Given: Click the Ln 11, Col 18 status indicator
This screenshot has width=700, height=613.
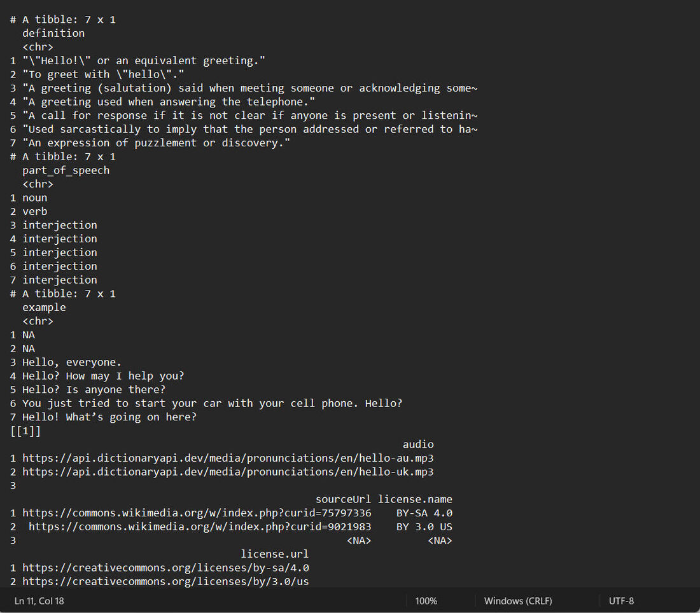Looking at the screenshot, I should coord(39,601).
